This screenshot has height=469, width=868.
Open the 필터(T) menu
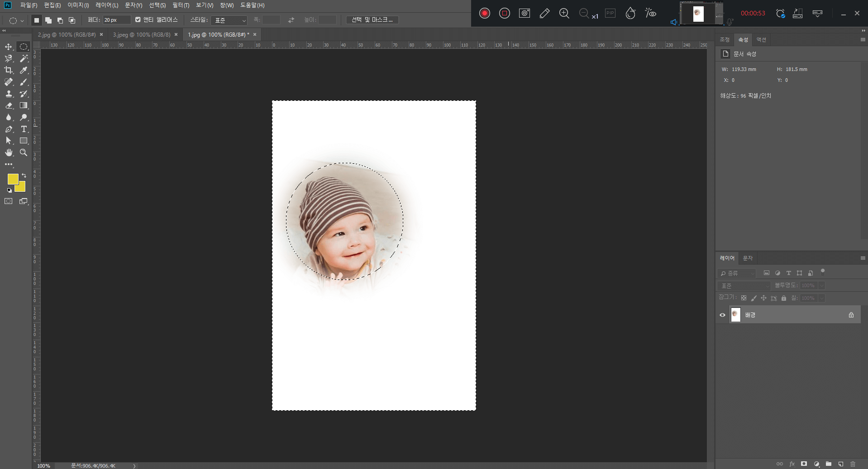coord(181,5)
